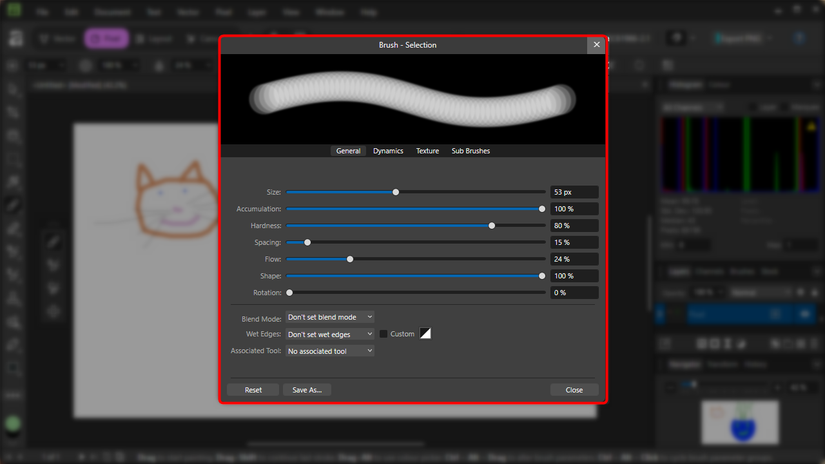The height and width of the screenshot is (464, 825).
Task: Click the Size slider handle
Action: (396, 192)
